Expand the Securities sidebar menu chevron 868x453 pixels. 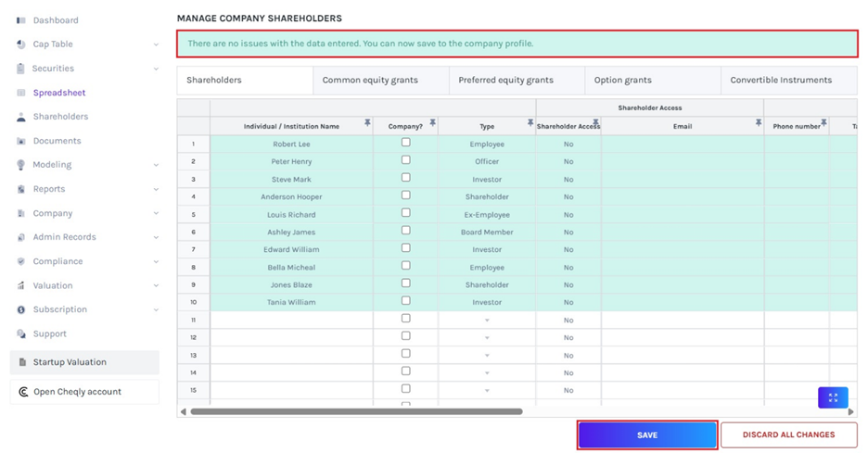pos(156,69)
